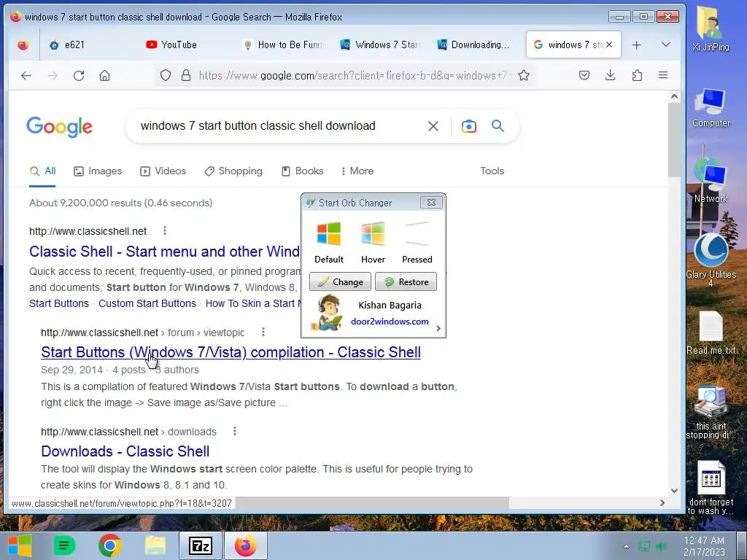The width and height of the screenshot is (747, 560).
Task: Select Read me.txt desktop file
Action: pos(711,332)
